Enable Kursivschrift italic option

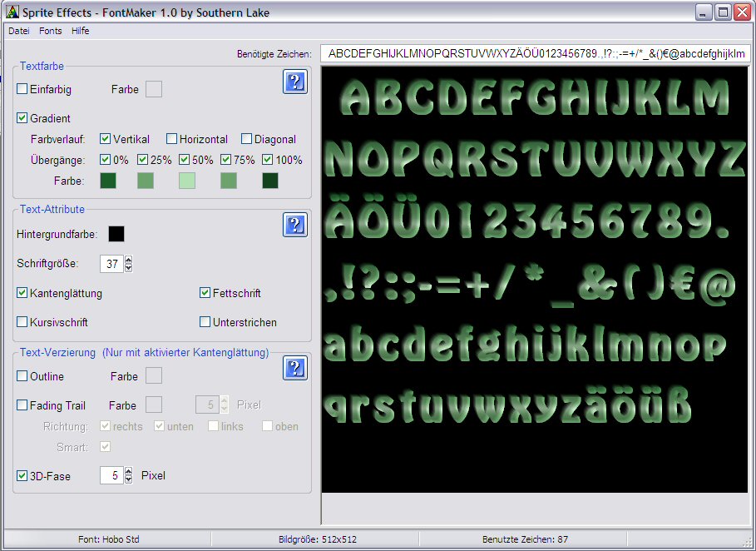tap(22, 322)
